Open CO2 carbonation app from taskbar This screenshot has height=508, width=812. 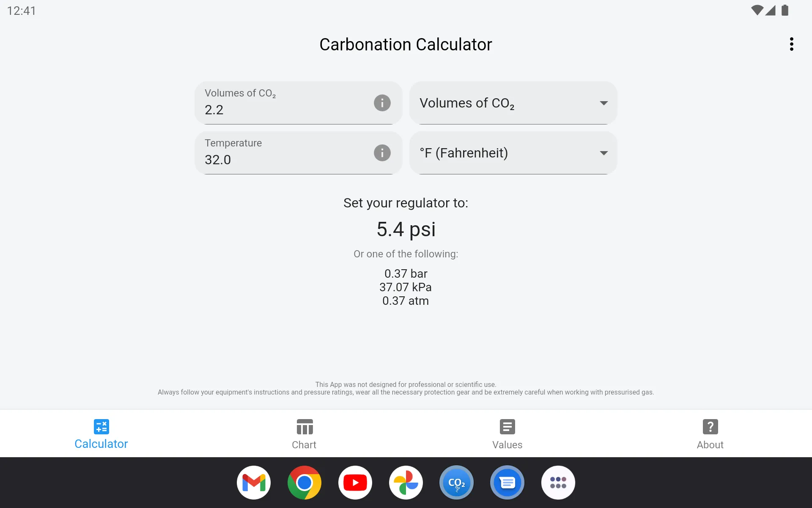click(456, 482)
